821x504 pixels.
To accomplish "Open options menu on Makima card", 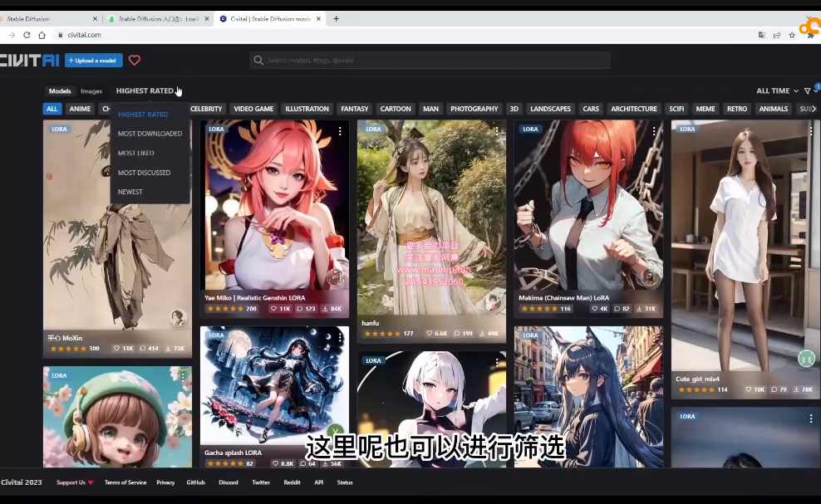I will [654, 131].
